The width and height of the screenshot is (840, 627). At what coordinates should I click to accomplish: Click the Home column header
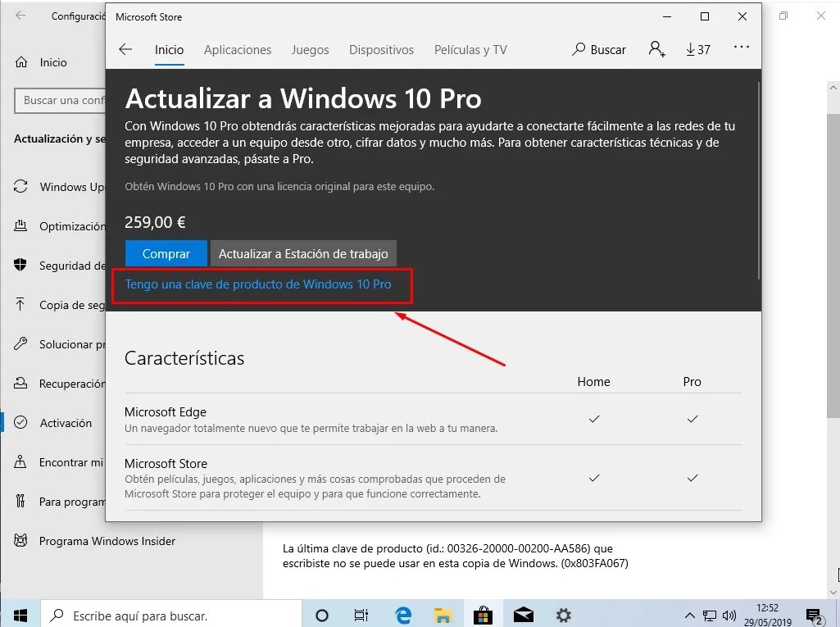[593, 382]
